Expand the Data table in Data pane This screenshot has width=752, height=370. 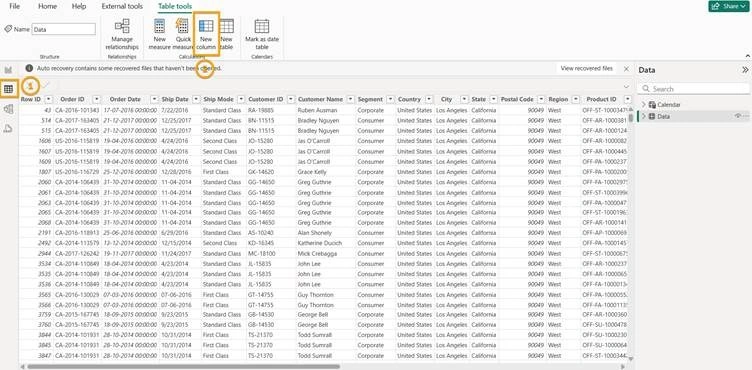(644, 117)
